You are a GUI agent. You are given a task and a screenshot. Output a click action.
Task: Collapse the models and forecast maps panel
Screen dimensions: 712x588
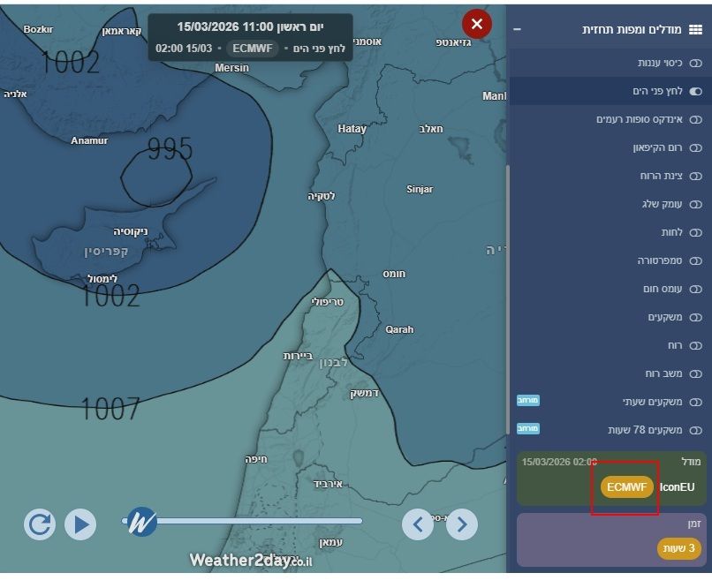tap(518, 29)
